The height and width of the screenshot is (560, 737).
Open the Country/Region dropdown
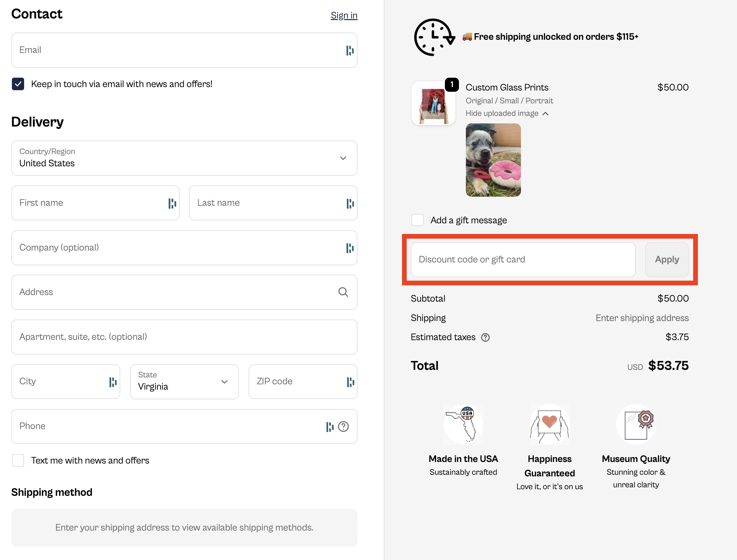(x=184, y=158)
